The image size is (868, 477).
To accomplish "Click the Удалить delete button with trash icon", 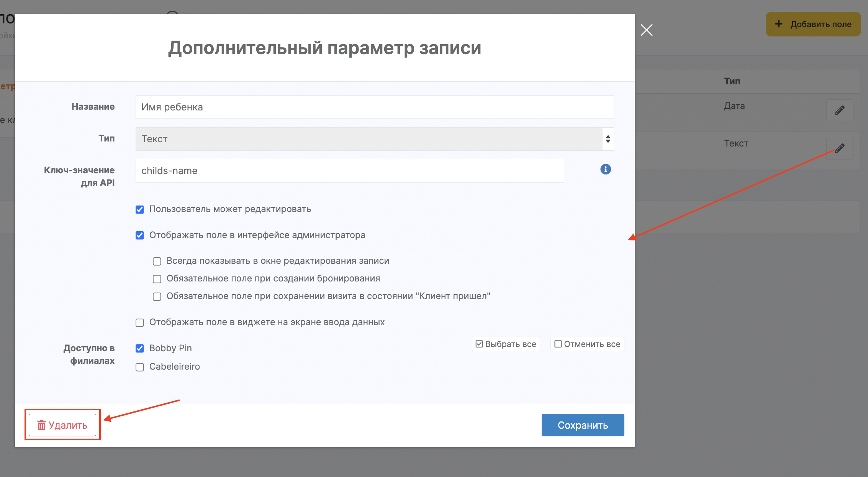I will (62, 425).
